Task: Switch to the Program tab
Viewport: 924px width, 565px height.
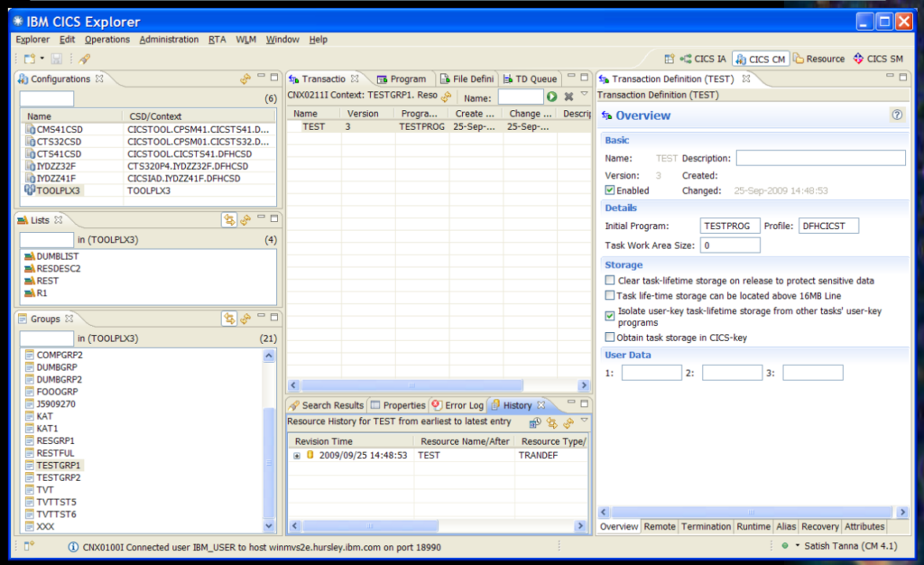Action: [402, 79]
